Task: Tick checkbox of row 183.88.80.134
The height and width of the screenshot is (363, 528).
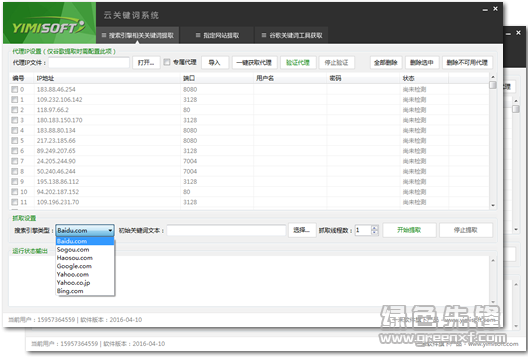Action: coord(14,130)
